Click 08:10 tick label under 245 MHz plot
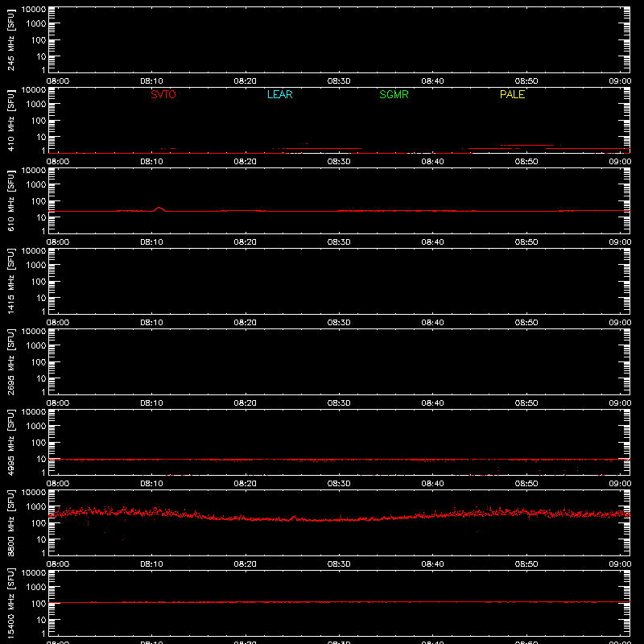Viewport: 644px width, 644px height. click(x=151, y=81)
